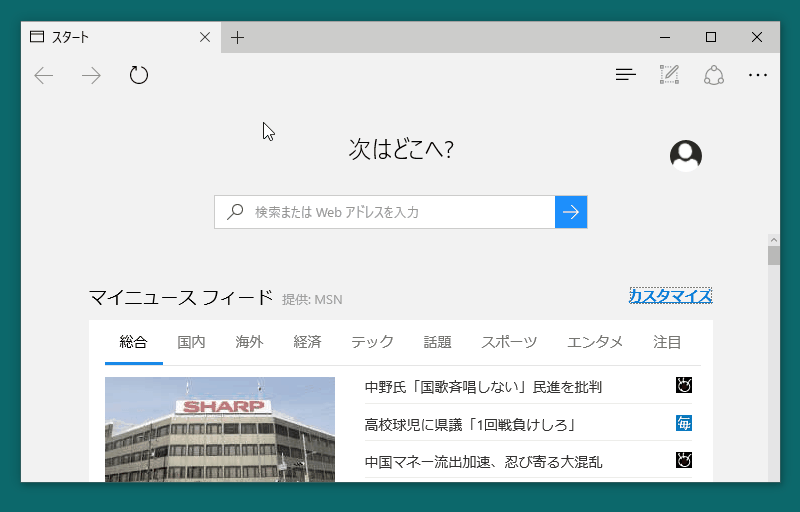Screen dimensions: 800x512
Task: Open the user profile avatar
Action: pos(686,156)
